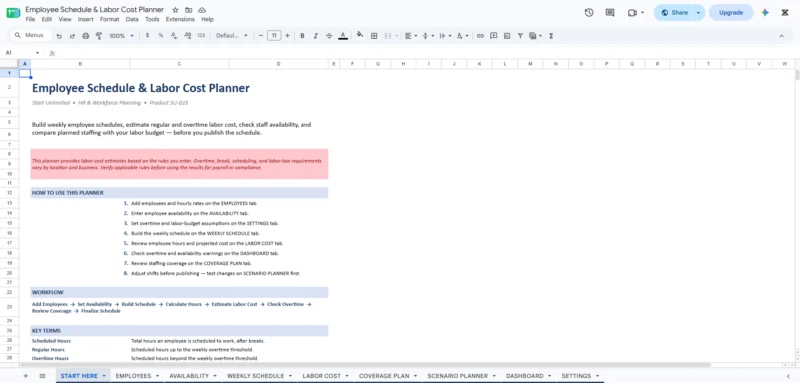Format as percent with the % icon
800x383 pixels.
(x=160, y=36)
